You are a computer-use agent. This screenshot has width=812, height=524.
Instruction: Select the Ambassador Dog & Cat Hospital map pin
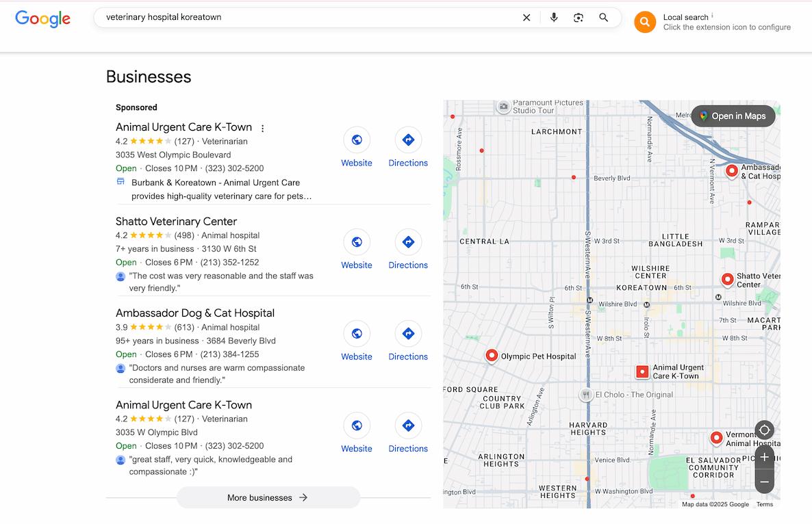(732, 171)
